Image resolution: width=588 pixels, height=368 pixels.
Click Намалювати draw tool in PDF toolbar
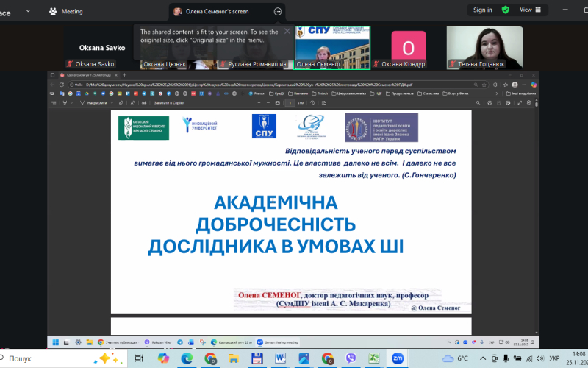pyautogui.click(x=94, y=103)
